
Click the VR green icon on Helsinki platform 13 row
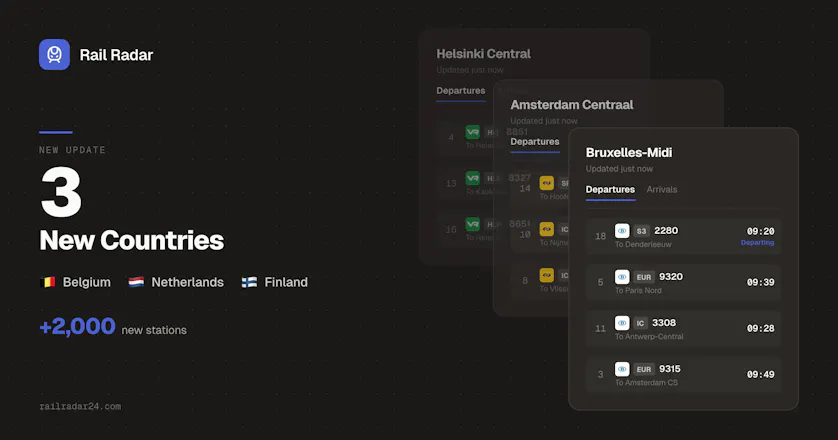[x=472, y=178]
